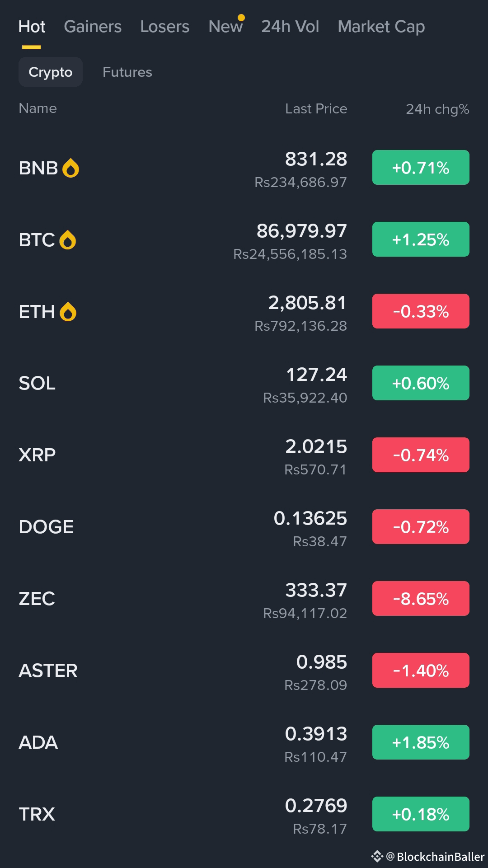Viewport: 488px width, 868px height.
Task: Sort by the Last Price column header
Action: (316, 109)
